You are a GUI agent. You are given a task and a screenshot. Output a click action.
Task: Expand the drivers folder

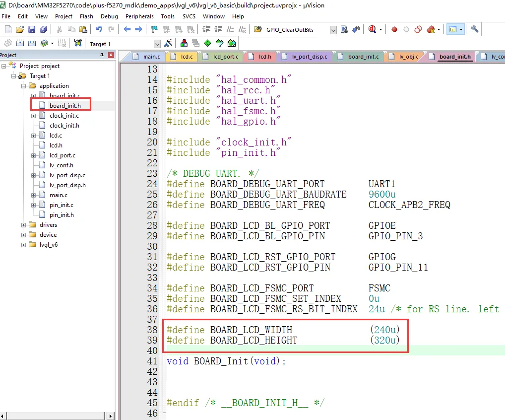coord(23,225)
